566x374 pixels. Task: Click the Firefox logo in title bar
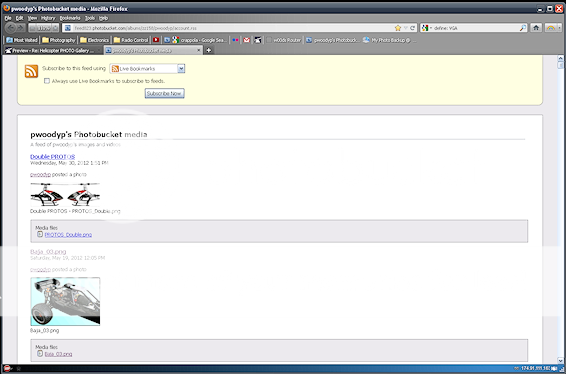pyautogui.click(x=6, y=8)
